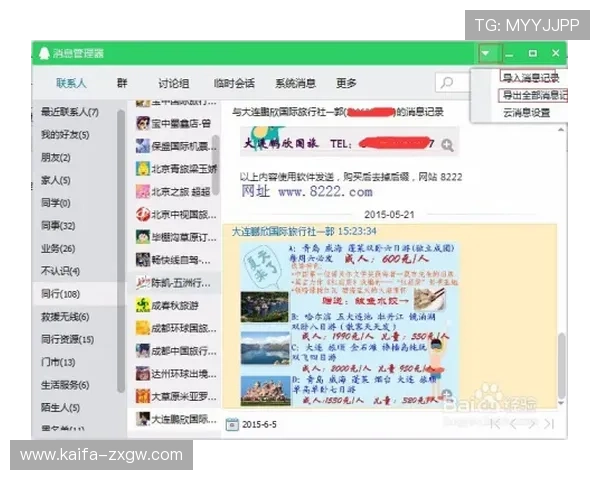Switch to the 群 tab
The width and height of the screenshot is (600, 480).
coord(122,83)
